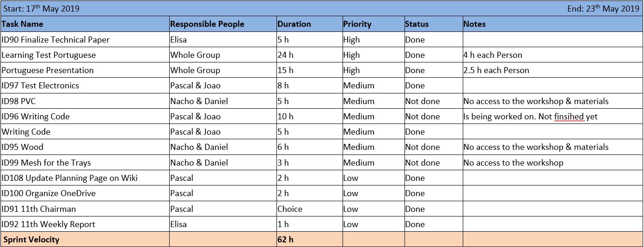Image resolution: width=644 pixels, height=247 pixels.
Task: Select the ID108 Update Planning Page cell
Action: (69, 178)
